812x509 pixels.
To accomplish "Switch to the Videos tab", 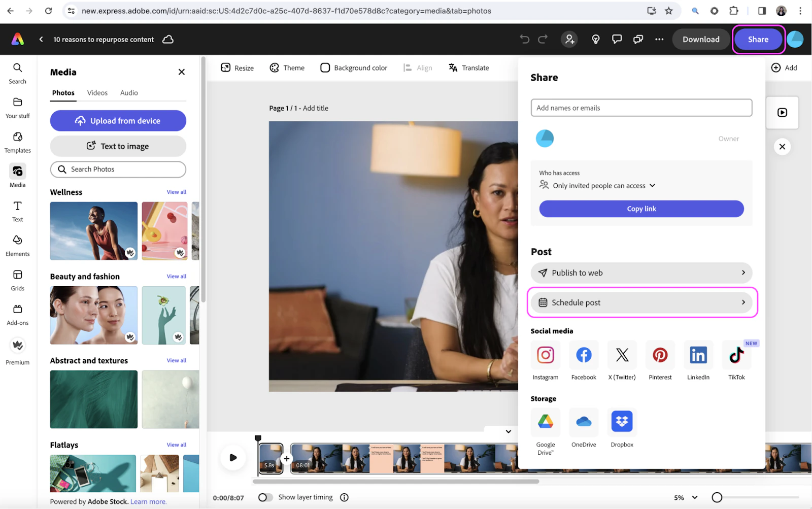I will pyautogui.click(x=97, y=92).
